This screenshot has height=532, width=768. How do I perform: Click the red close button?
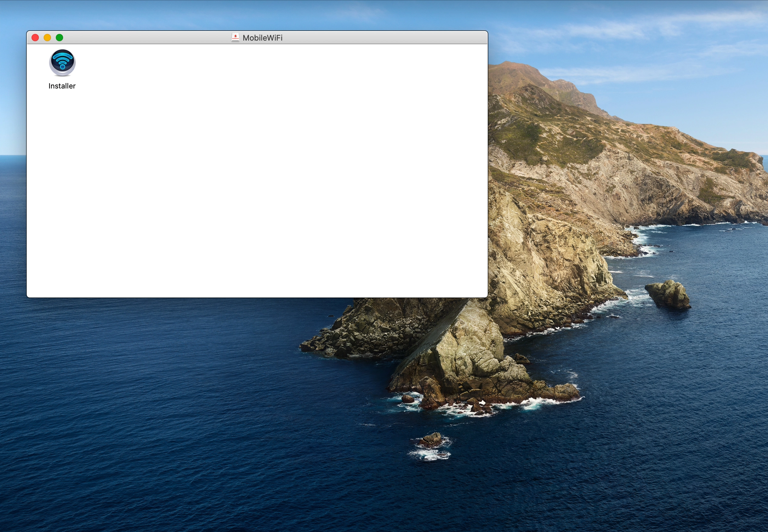tap(35, 37)
